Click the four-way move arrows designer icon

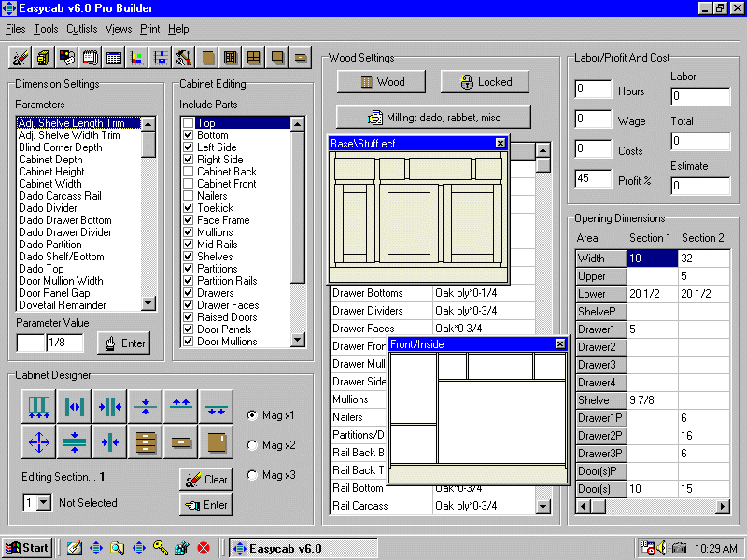click(x=39, y=441)
